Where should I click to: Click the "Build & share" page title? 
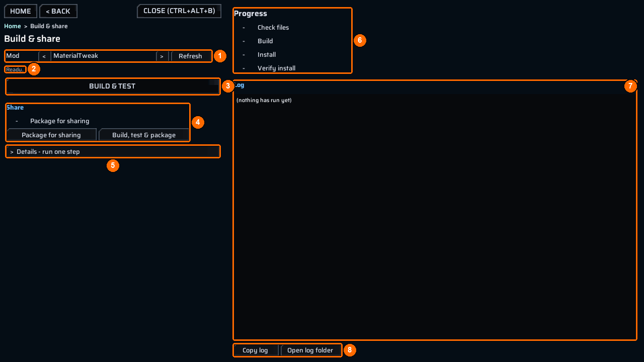click(x=32, y=39)
